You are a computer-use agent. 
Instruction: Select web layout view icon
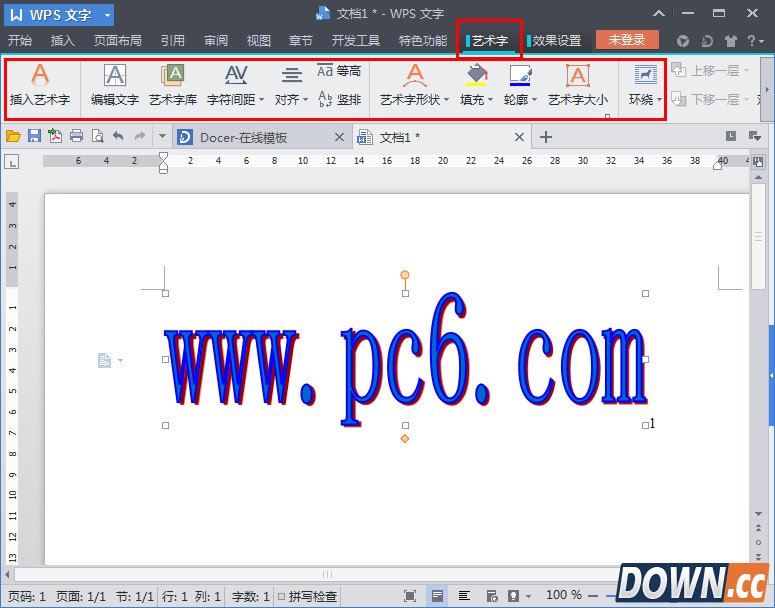(492, 596)
